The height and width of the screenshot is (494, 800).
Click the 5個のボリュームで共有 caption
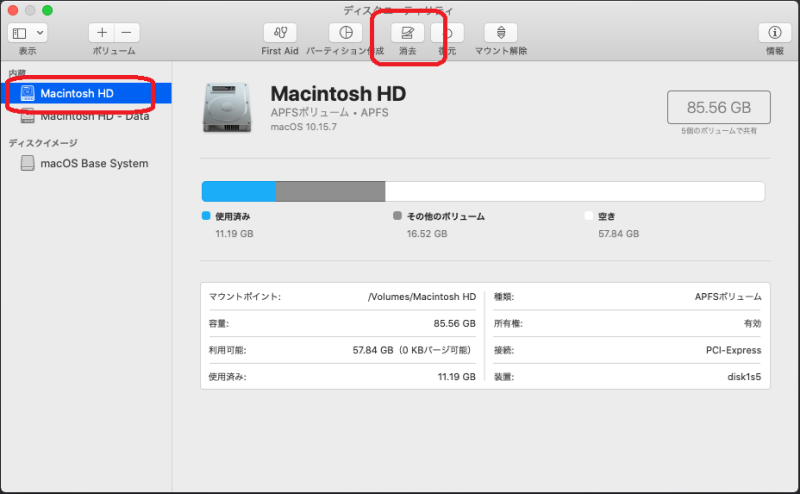coord(719,131)
